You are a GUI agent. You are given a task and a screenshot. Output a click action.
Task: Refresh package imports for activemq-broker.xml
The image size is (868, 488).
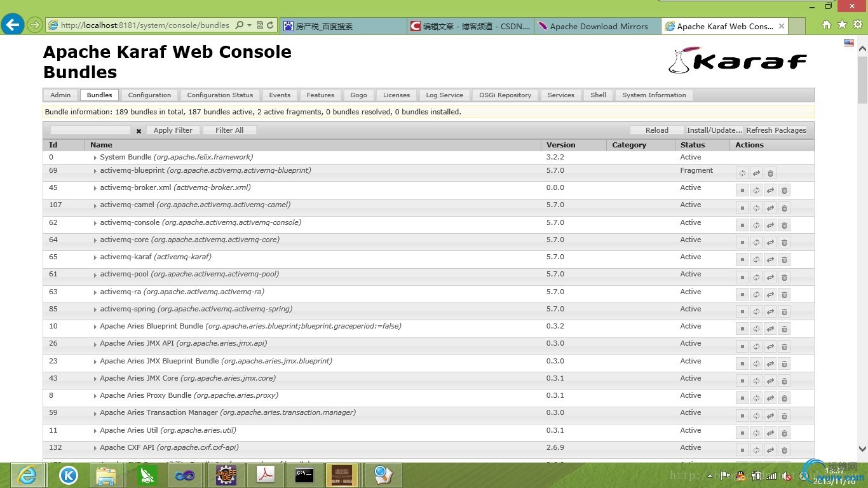click(756, 190)
